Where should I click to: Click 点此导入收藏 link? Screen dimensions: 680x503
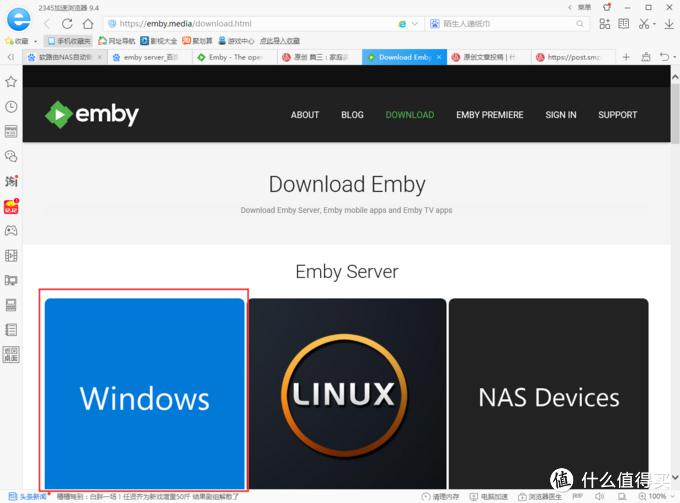coord(280,41)
